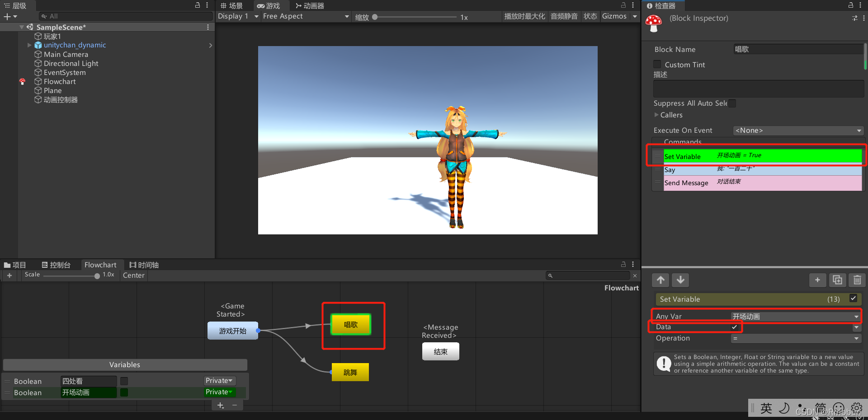
Task: Toggle Stats (状态) overlay
Action: pos(590,16)
